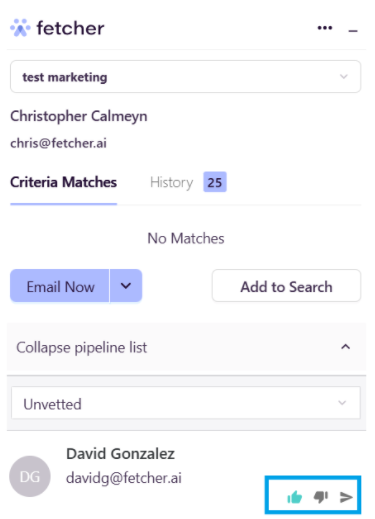Viewport: 375px width, 519px height.
Task: Click the chris@fetcher.ai email address
Action: [x=58, y=143]
